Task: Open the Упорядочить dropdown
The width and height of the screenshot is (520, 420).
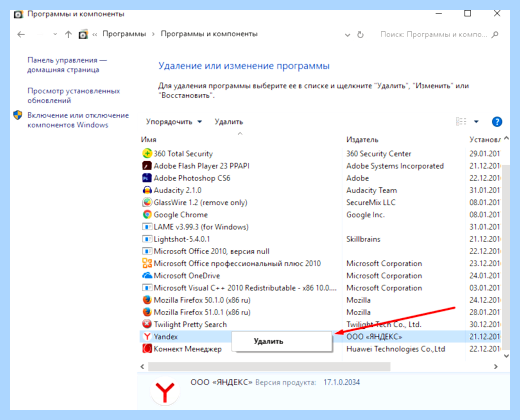Action: [x=174, y=122]
